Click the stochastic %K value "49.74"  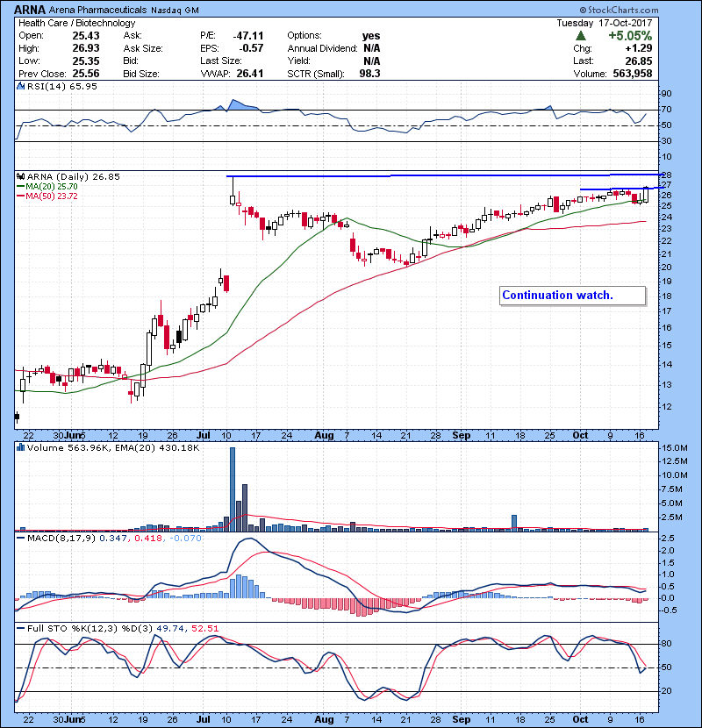(170, 629)
